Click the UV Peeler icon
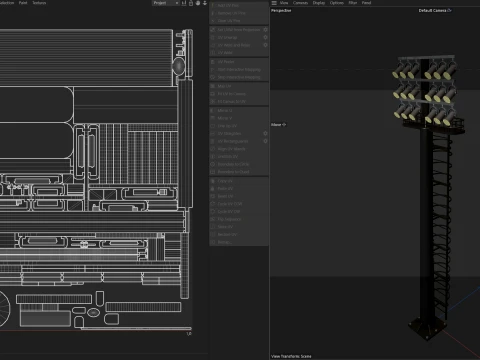This screenshot has height=360, width=480. click(x=213, y=62)
